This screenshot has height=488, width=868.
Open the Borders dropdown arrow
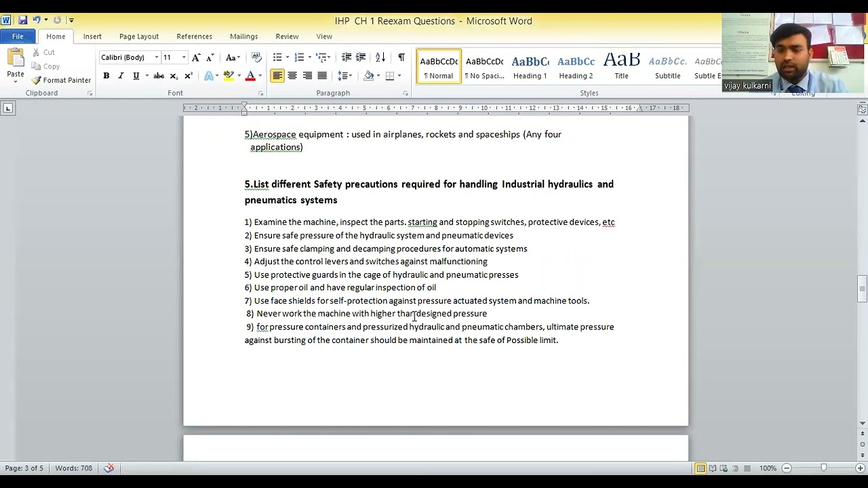[x=399, y=76]
